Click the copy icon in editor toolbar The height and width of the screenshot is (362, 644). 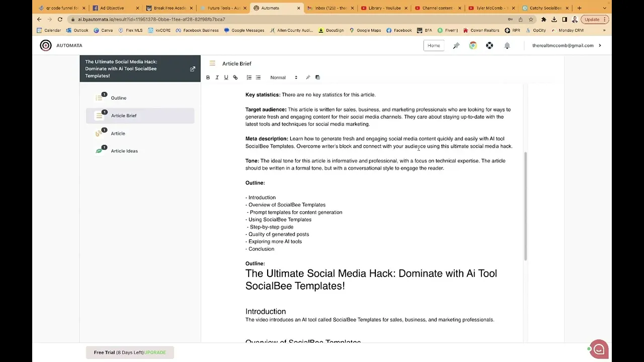317,77
